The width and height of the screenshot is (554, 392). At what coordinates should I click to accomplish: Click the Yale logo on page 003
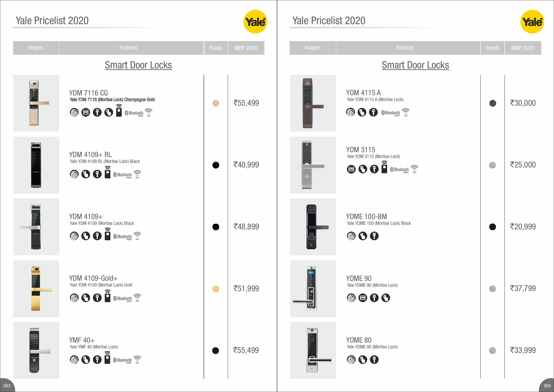(255, 22)
